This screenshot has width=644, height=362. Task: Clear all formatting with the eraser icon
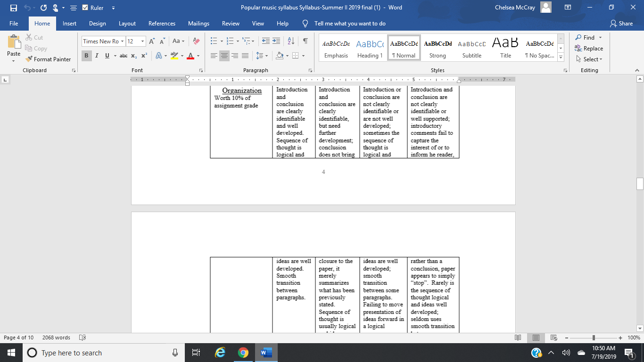(197, 41)
